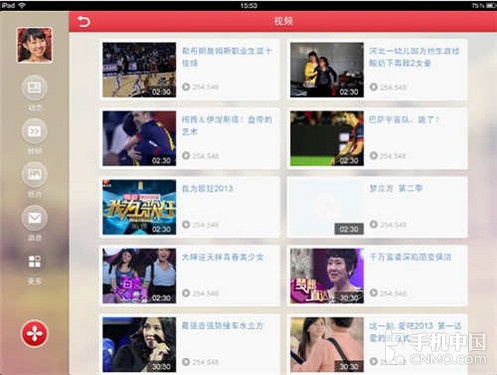The height and width of the screenshot is (375, 497).
Task: Open the title beside the microphone woman video
Action: 223,326
